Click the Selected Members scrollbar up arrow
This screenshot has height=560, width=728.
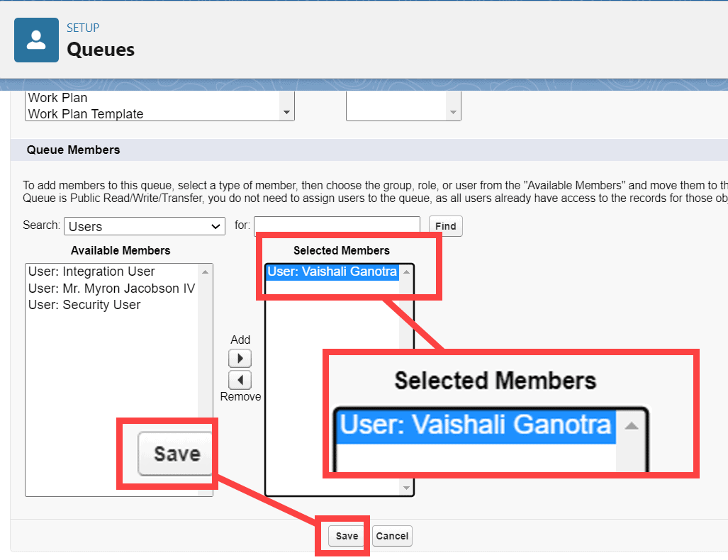(405, 271)
